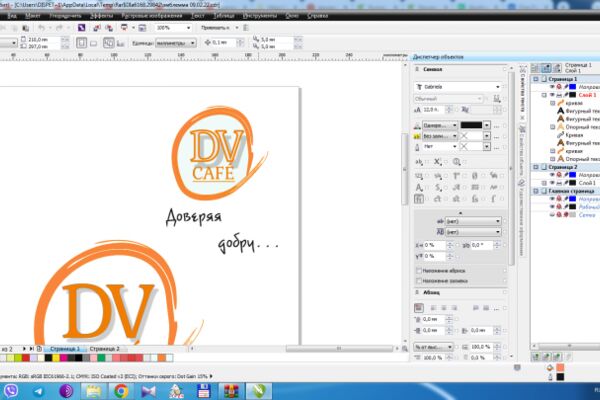
Task: Click the page width 210,0 mm field
Action: [x=43, y=39]
